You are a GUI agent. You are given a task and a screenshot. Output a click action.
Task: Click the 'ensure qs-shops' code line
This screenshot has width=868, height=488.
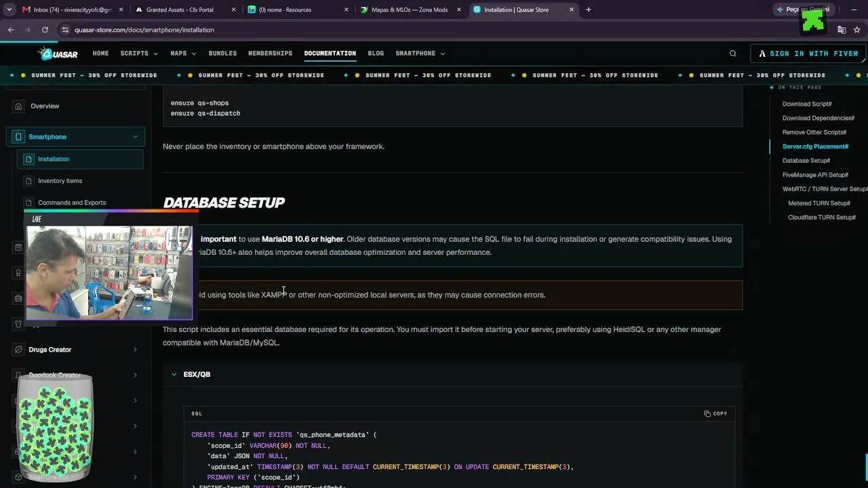tap(199, 103)
